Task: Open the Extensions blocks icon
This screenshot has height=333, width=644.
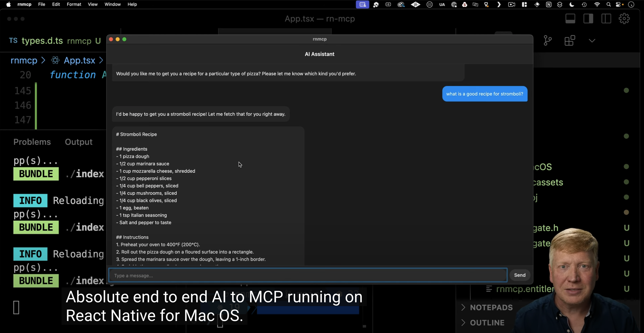Action: (x=570, y=41)
